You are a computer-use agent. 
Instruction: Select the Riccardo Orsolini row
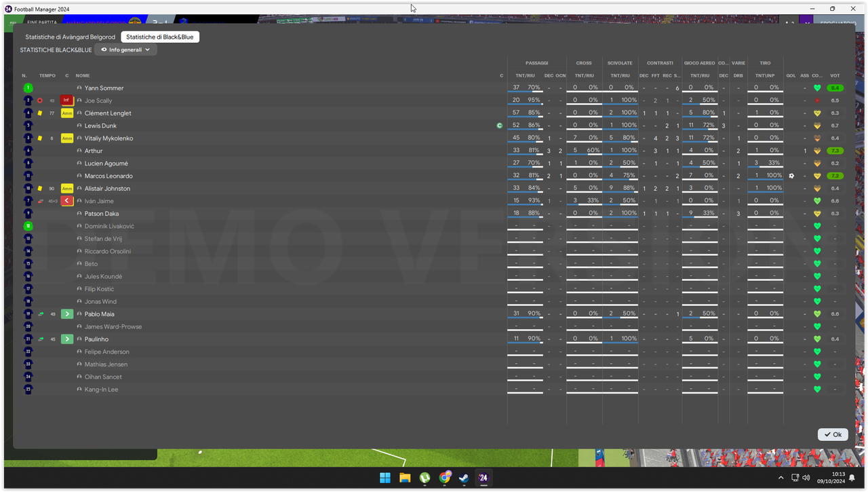(x=433, y=251)
